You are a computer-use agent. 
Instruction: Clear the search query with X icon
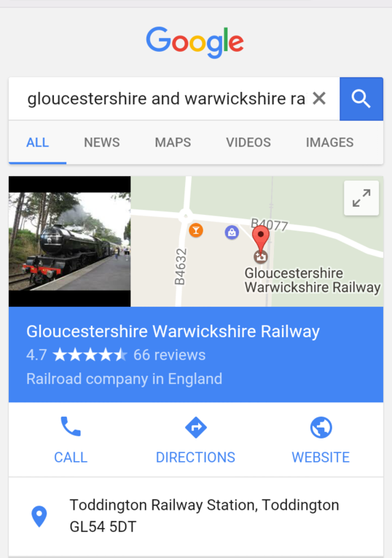[x=319, y=98]
